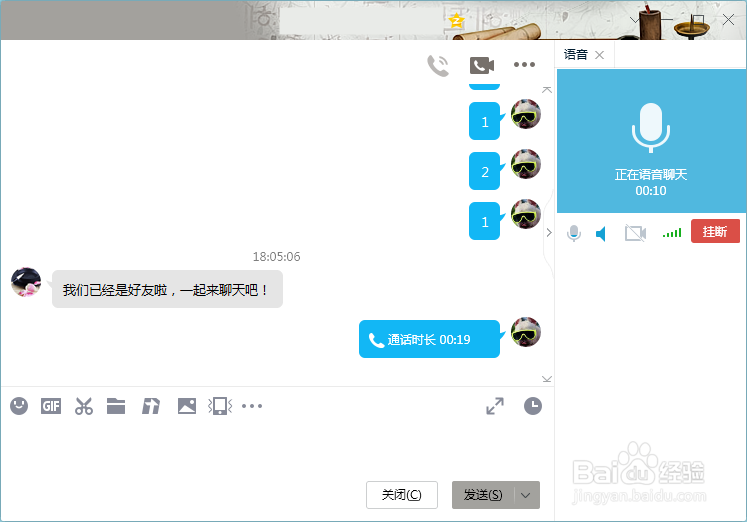Click the 18:05:06 timestamp
The width and height of the screenshot is (747, 522).
coord(276,257)
